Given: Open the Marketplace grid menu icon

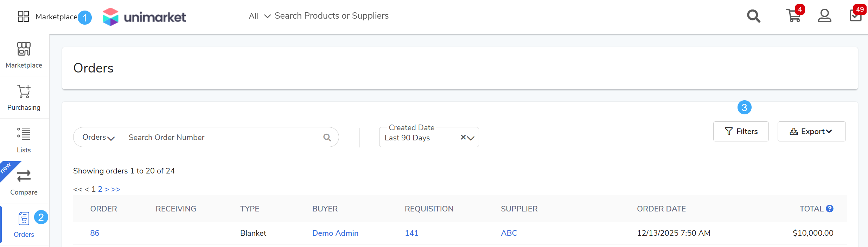Looking at the screenshot, I should click(23, 17).
